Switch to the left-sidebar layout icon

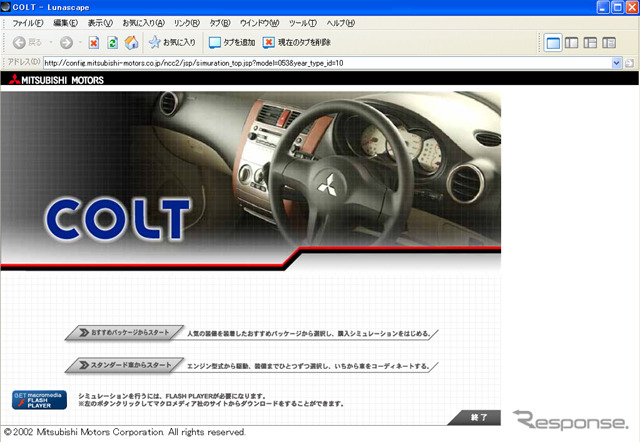click(573, 43)
